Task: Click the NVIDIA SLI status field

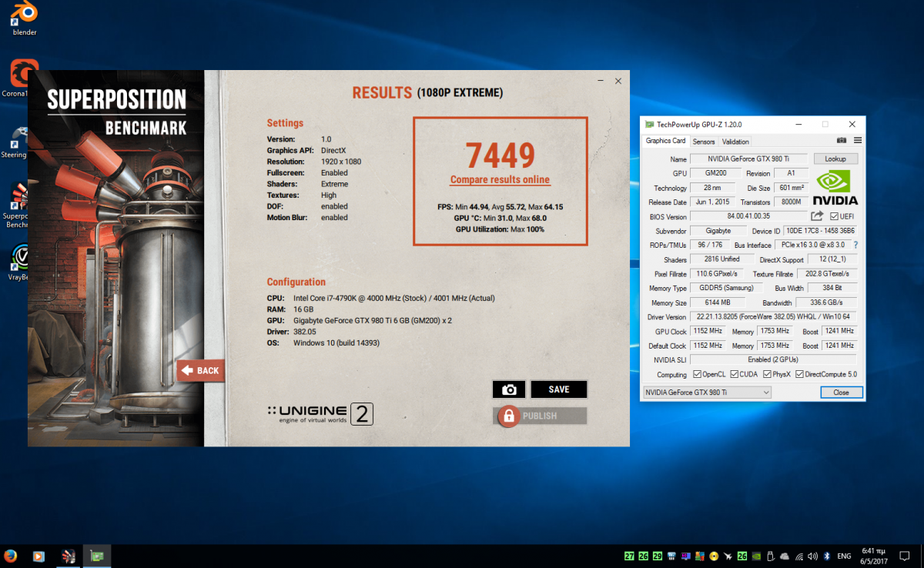Action: (x=773, y=359)
